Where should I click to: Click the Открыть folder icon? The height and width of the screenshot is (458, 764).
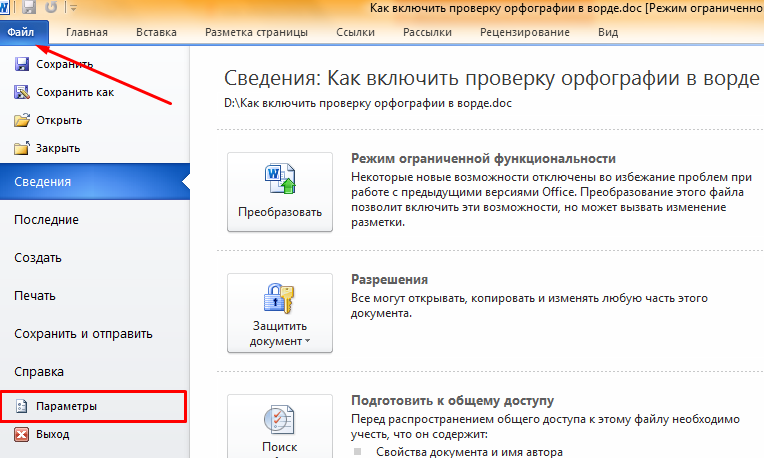pos(21,120)
